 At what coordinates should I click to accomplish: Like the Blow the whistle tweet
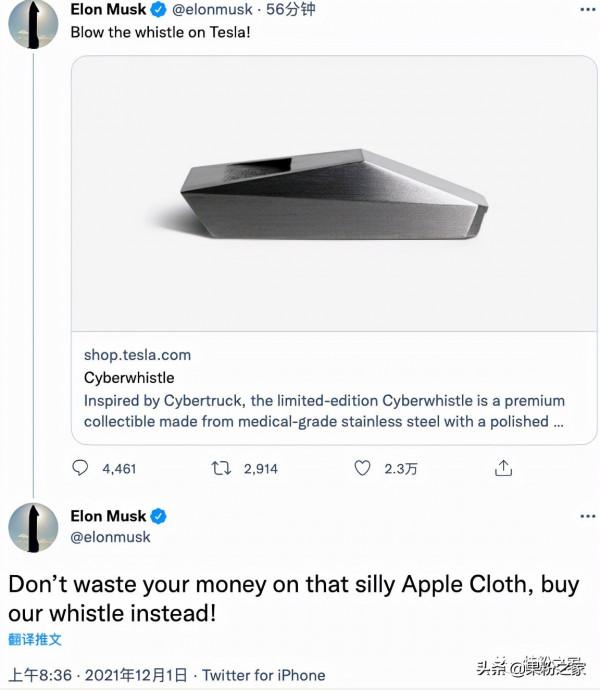365,468
